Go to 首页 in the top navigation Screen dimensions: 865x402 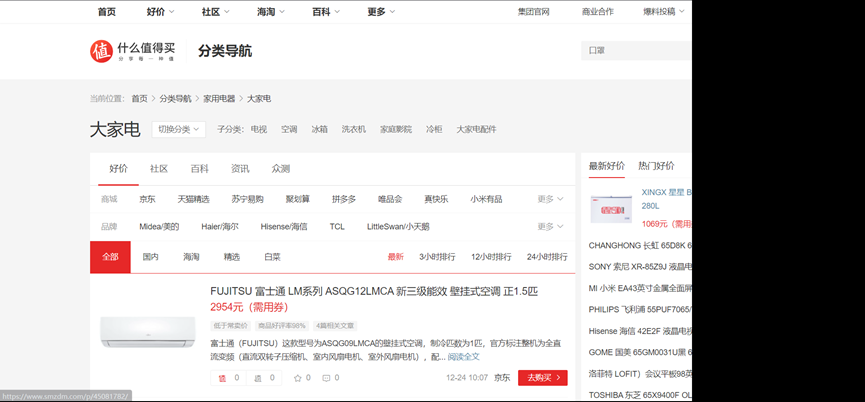[106, 12]
